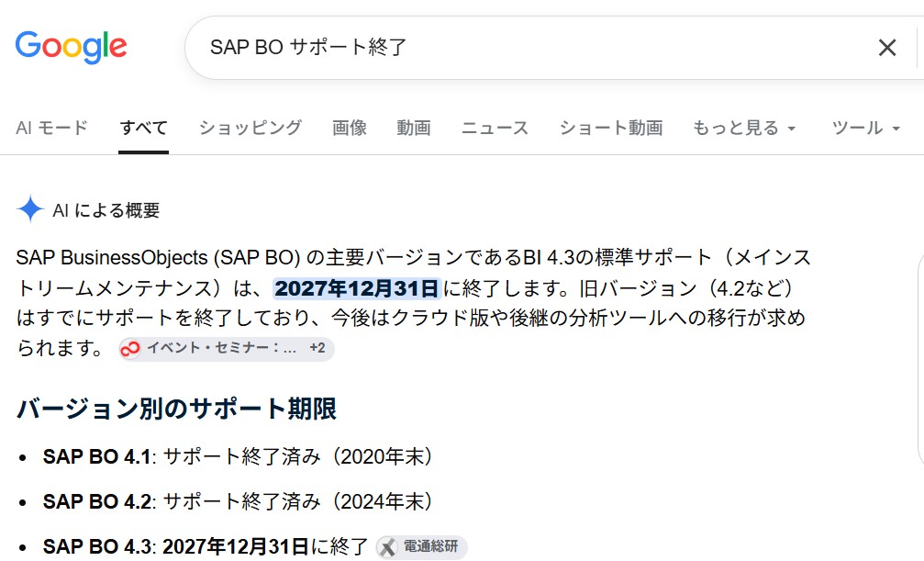Viewport: 924px width, 561px height.
Task: Open the ニュース tab
Action: (x=495, y=128)
